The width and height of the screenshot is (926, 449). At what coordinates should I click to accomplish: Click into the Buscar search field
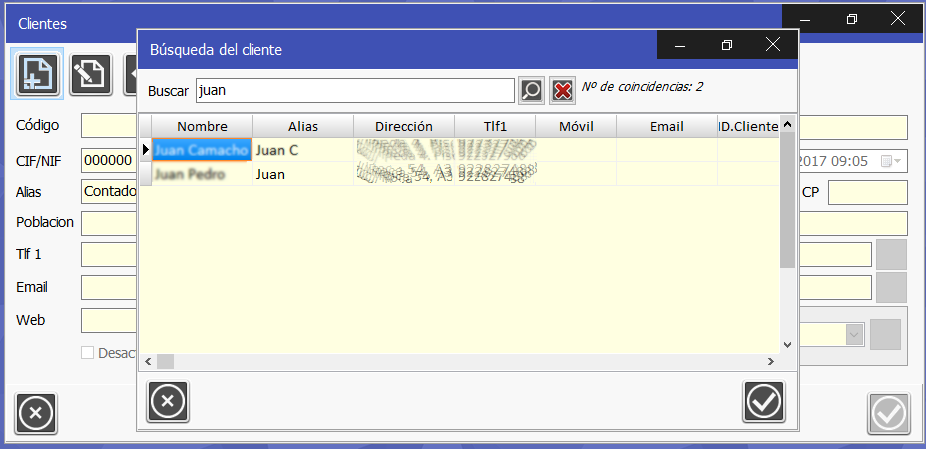[x=355, y=90]
